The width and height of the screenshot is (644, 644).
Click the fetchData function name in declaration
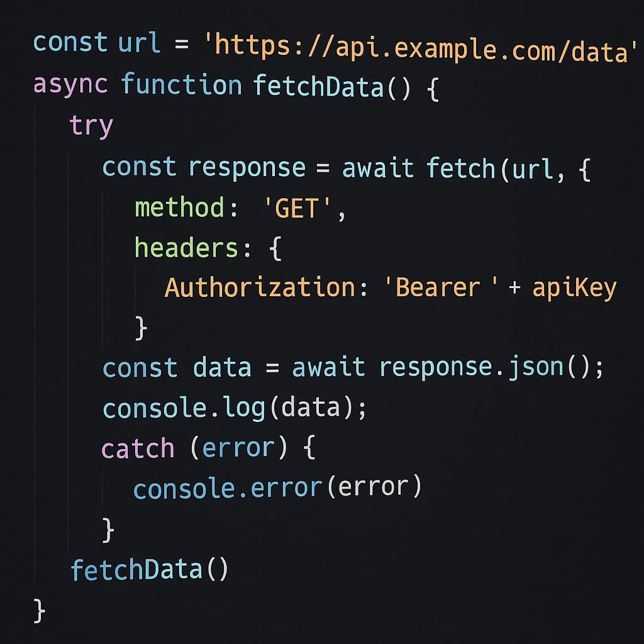pos(318,86)
